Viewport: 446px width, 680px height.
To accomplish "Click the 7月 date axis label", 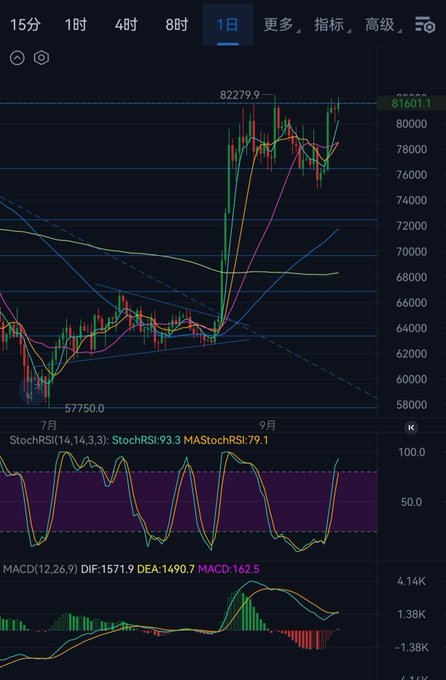I will tap(49, 425).
